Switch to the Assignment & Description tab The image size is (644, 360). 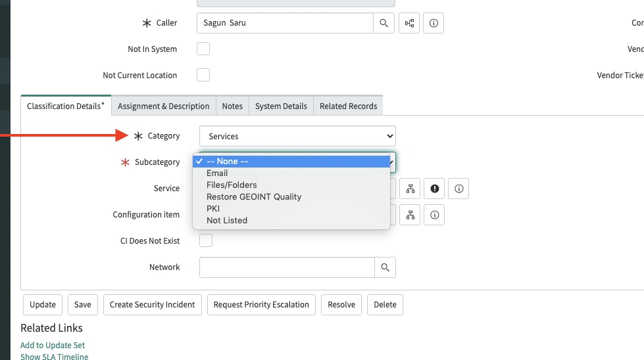coord(163,106)
